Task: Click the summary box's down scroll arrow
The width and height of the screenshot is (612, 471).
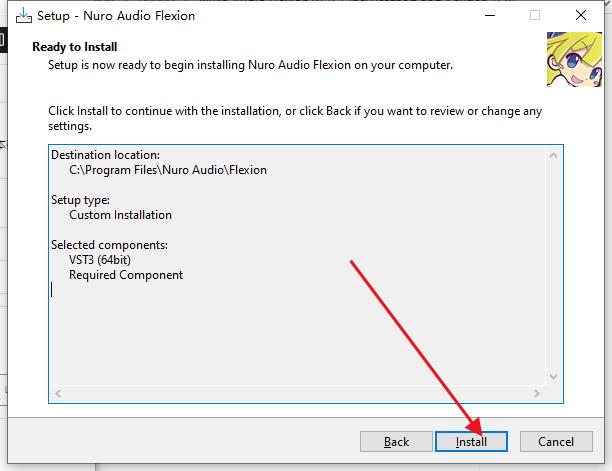Action: click(553, 377)
